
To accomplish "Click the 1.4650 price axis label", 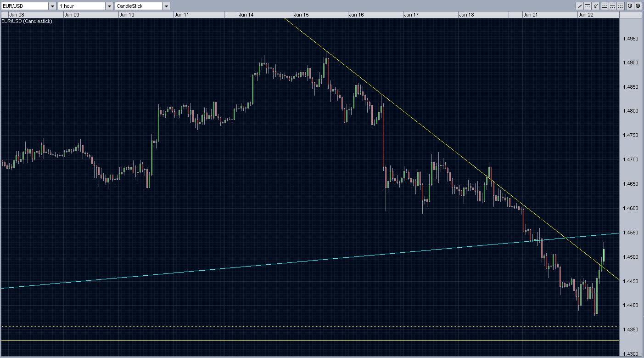I will tap(630, 184).
